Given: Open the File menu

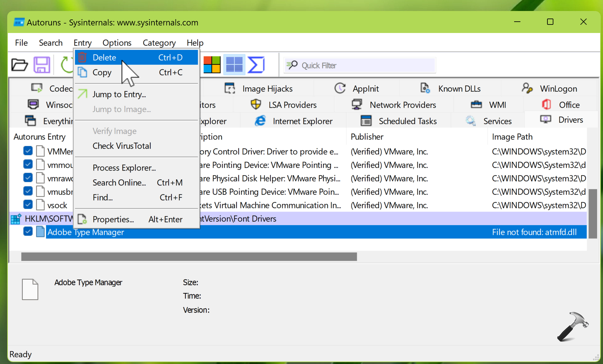Looking at the screenshot, I should [21, 43].
